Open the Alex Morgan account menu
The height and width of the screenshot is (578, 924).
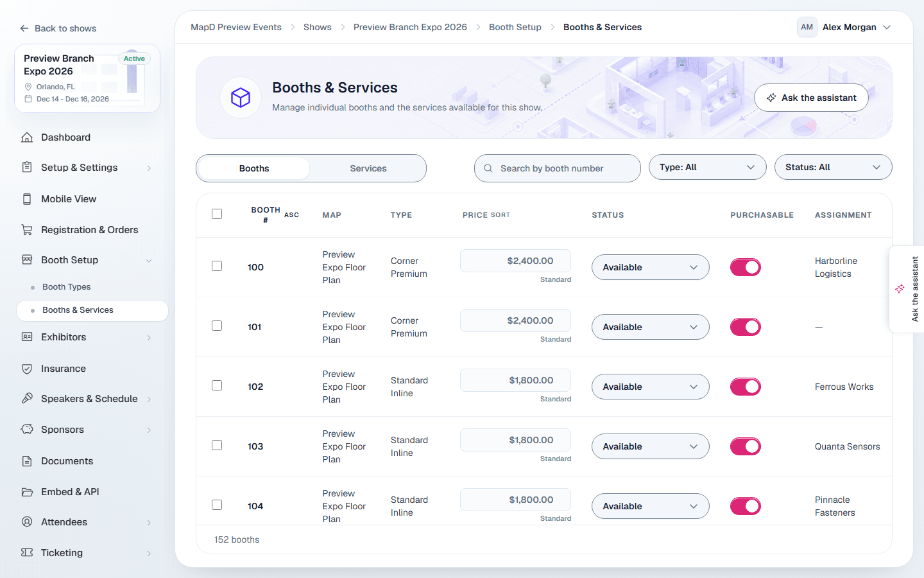(x=844, y=27)
